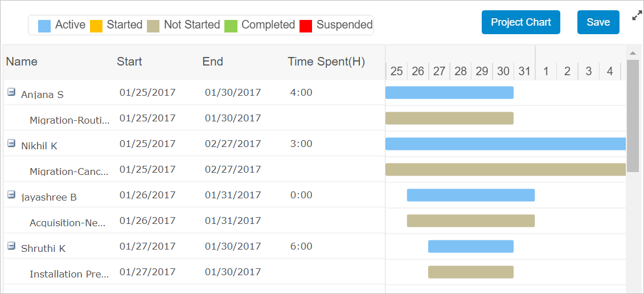Select Anjana S blue Gantt bar
Viewport: 644px width, 294px height.
449,92
